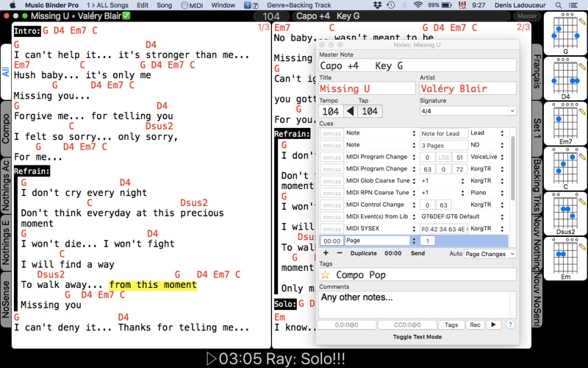Click the Master toggle button

point(527,15)
